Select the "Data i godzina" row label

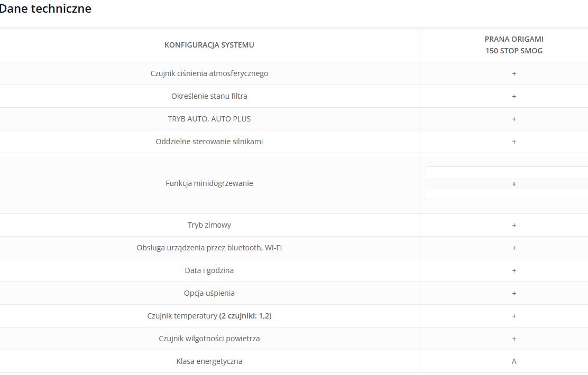[x=209, y=270]
